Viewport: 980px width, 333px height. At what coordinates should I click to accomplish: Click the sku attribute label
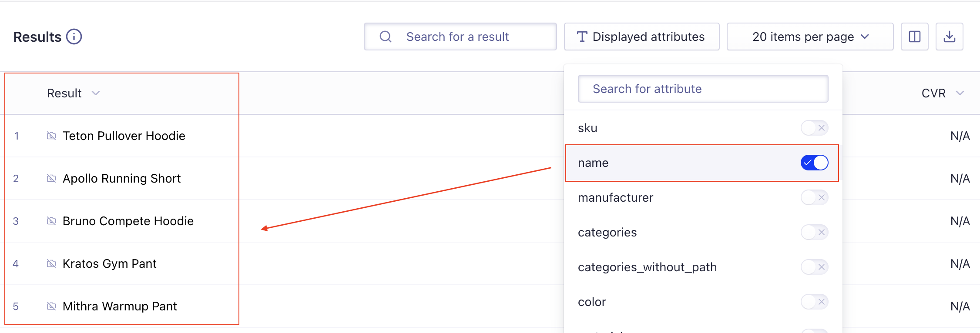click(x=587, y=128)
